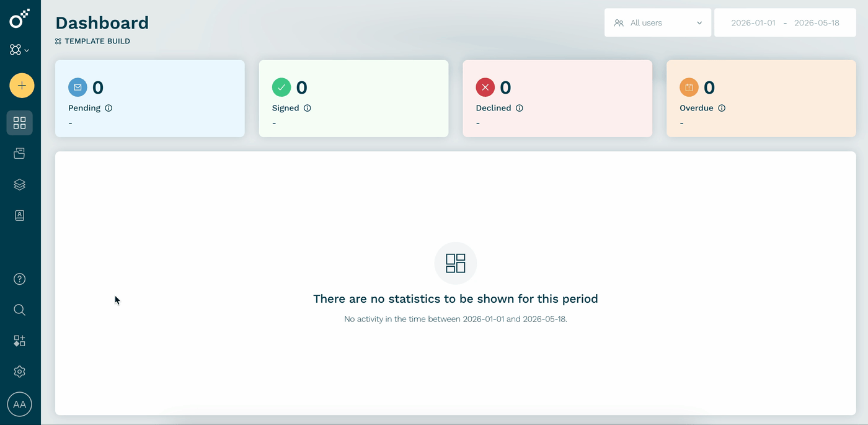Click the info icon next to Declined
The height and width of the screenshot is (425, 868).
[520, 108]
